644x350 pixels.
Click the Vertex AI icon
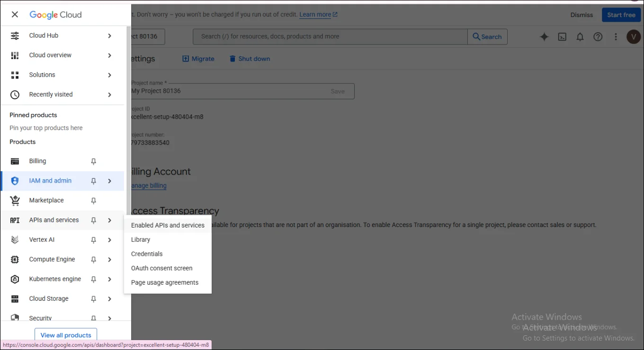15,240
